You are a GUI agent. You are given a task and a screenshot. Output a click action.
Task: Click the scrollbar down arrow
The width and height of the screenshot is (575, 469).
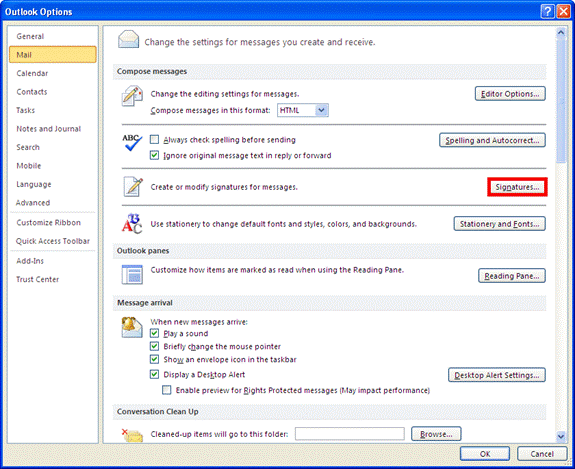coord(561,436)
